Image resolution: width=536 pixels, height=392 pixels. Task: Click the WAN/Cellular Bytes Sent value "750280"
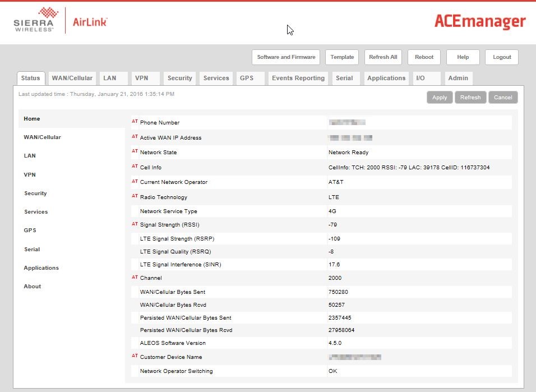pos(338,292)
